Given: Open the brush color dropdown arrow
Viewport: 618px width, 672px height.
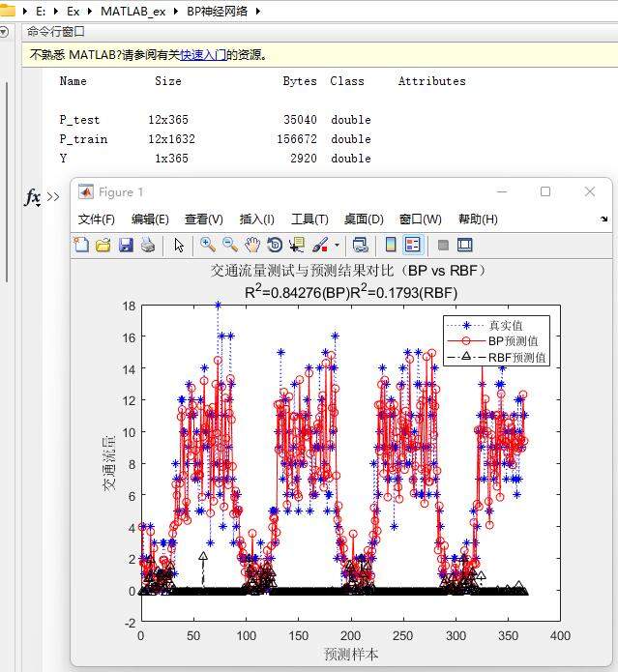Looking at the screenshot, I should (337, 246).
